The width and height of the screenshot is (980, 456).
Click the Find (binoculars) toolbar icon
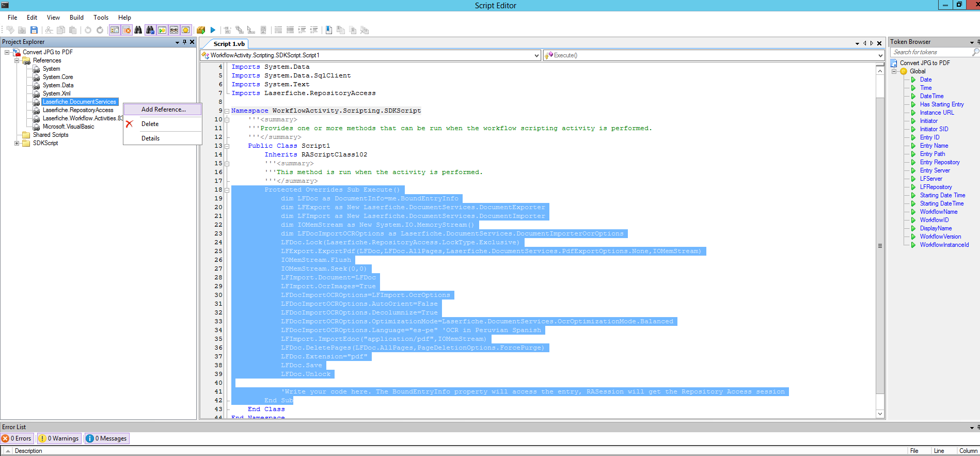tap(138, 30)
